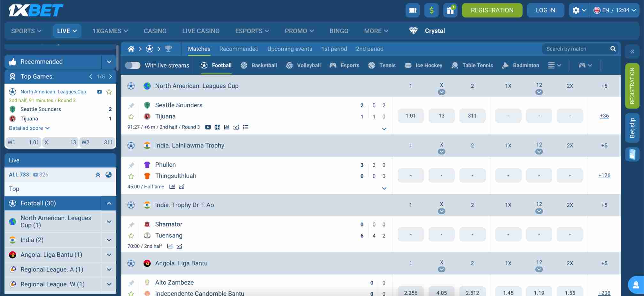644x296 pixels.
Task: Click the LOG IN button
Action: point(546,10)
